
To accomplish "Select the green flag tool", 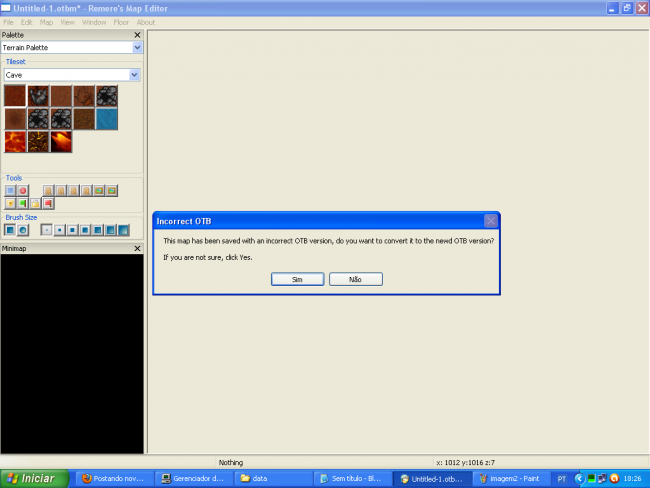I will pos(23,203).
